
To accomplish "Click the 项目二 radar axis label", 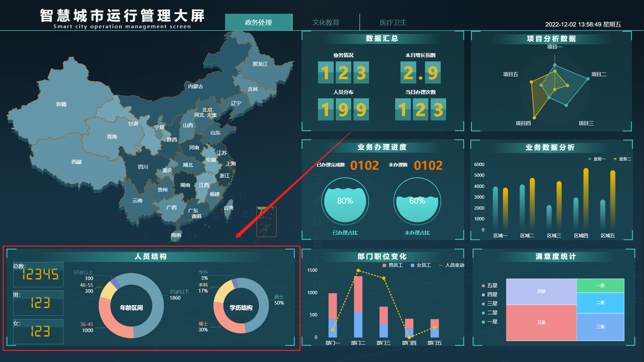I will point(599,74).
